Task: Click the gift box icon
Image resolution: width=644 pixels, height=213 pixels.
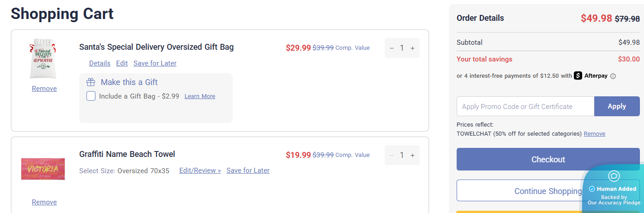Action: point(91,82)
